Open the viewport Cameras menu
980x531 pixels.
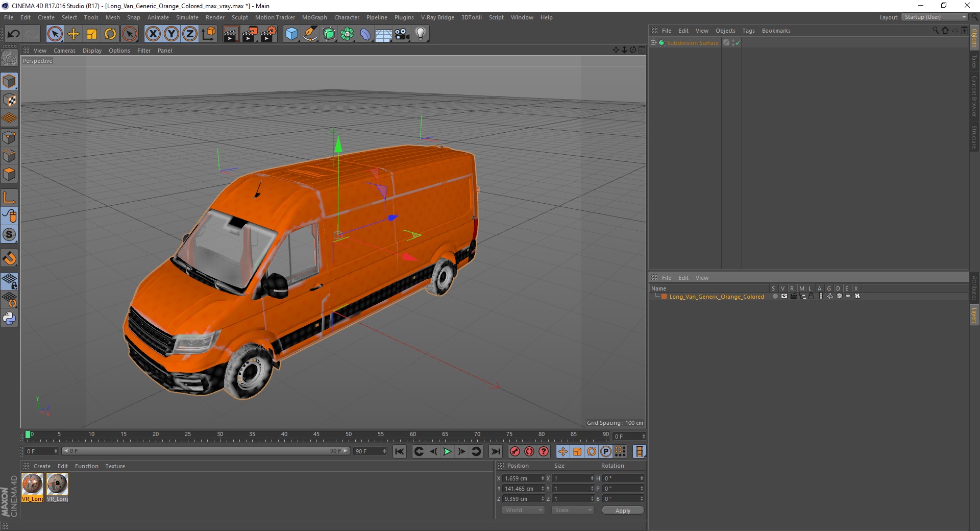pyautogui.click(x=64, y=51)
